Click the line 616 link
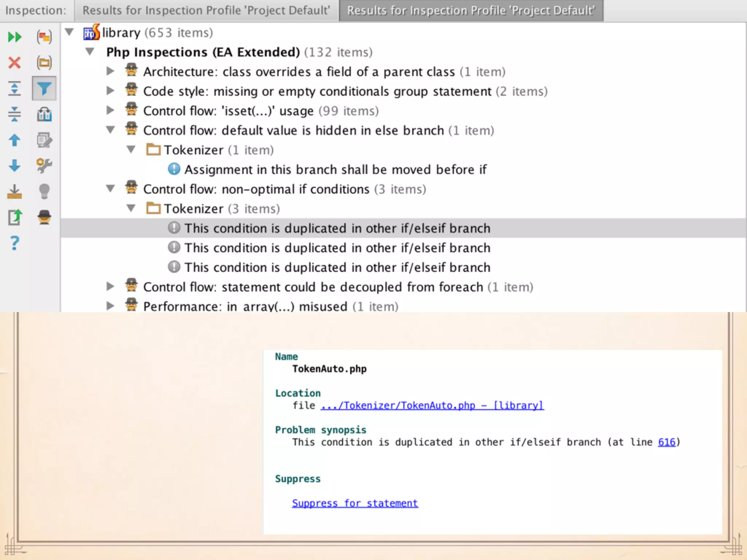The width and height of the screenshot is (747, 560). click(x=666, y=442)
